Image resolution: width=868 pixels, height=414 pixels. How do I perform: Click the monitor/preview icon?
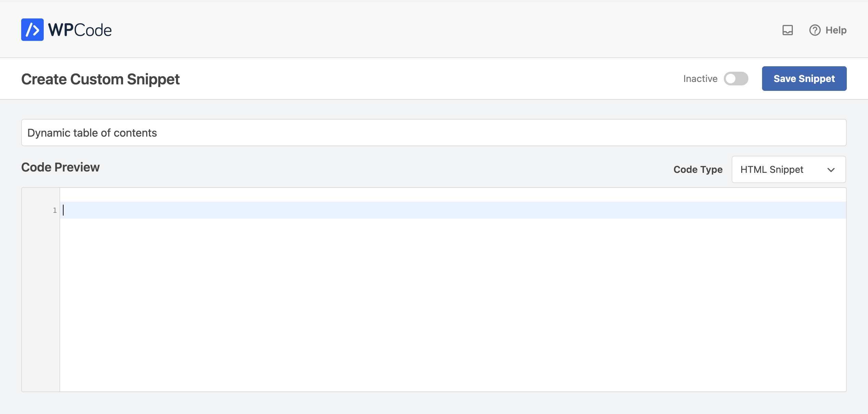pyautogui.click(x=788, y=30)
